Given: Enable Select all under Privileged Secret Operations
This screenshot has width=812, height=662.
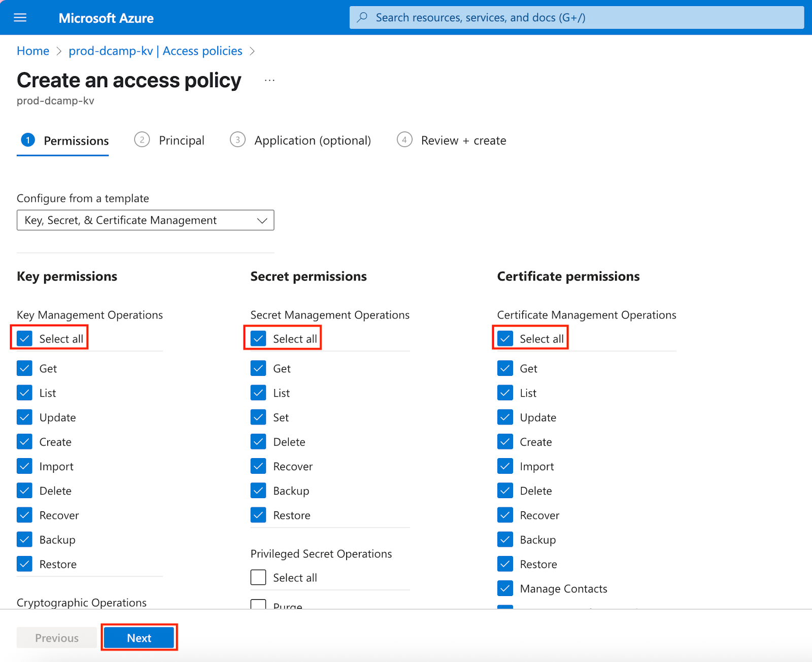Looking at the screenshot, I should tap(258, 577).
